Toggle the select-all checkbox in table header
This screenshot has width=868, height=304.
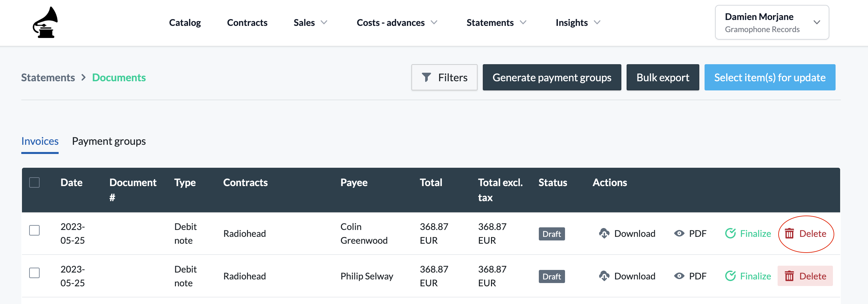[x=34, y=182]
